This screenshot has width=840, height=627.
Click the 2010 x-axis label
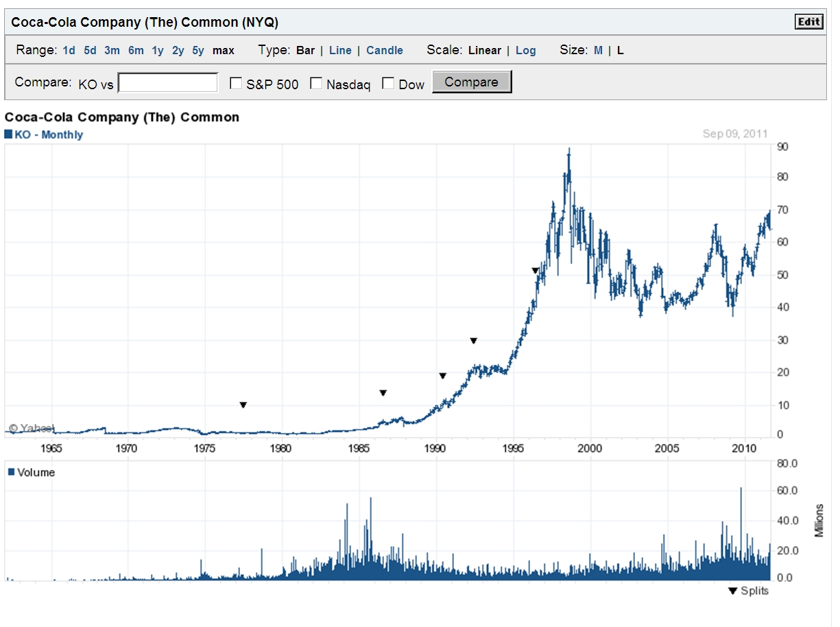(x=744, y=448)
